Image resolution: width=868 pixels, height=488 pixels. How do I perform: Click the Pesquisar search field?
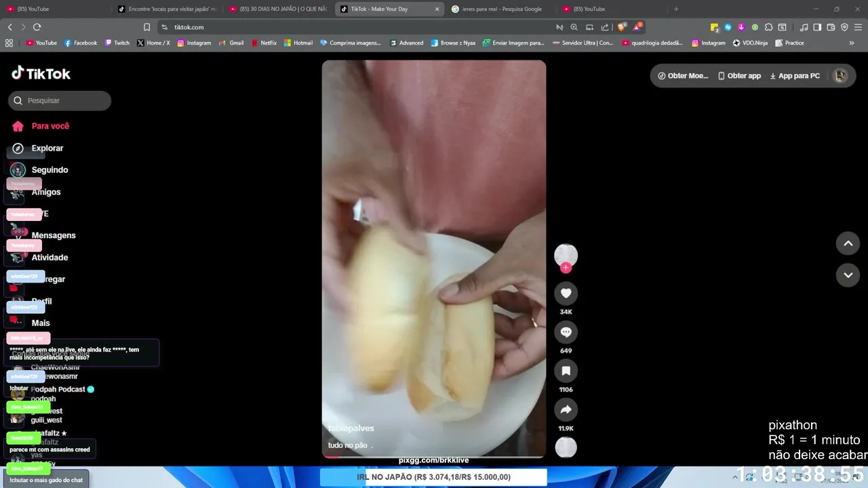60,100
